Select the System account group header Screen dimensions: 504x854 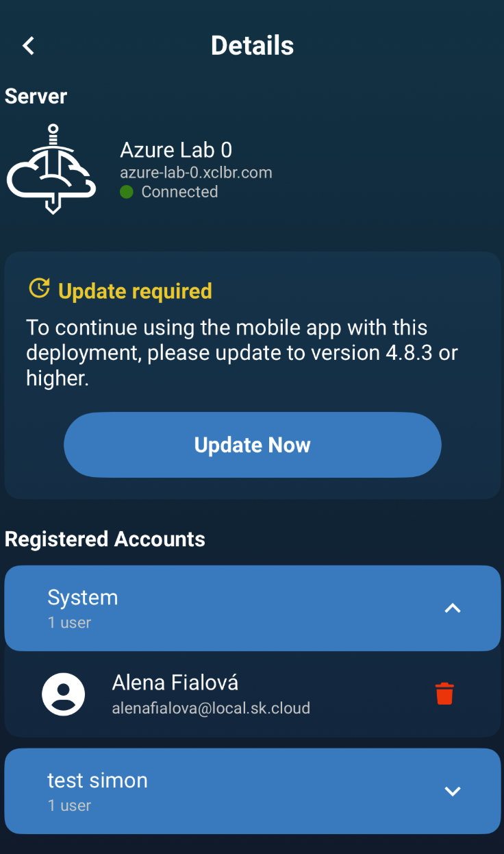coord(253,608)
